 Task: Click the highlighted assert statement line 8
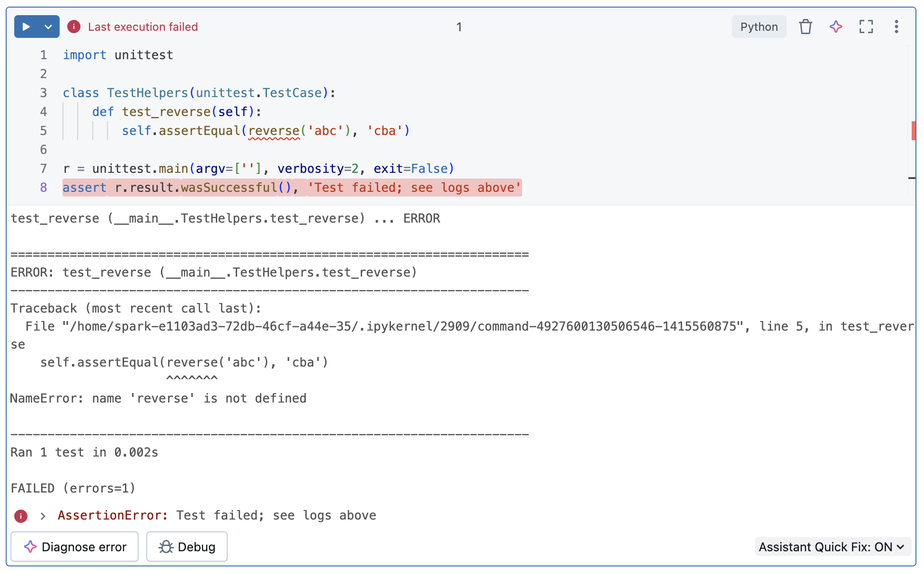(292, 188)
